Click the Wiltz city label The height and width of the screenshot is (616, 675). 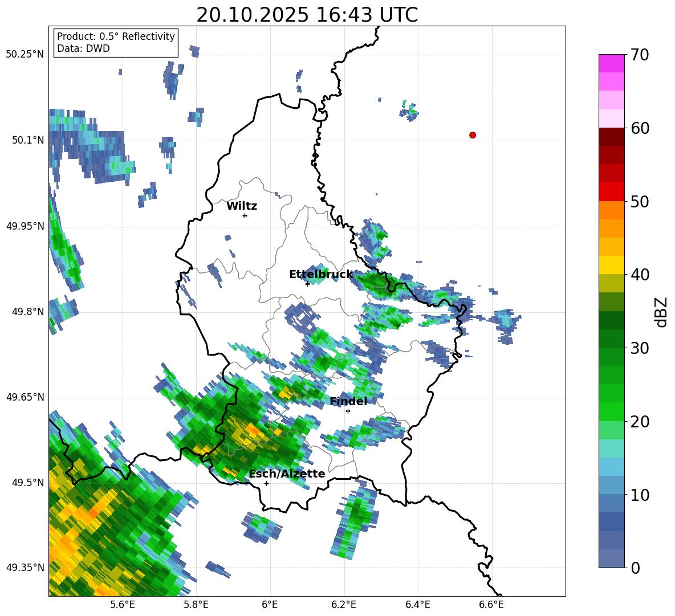pos(242,206)
